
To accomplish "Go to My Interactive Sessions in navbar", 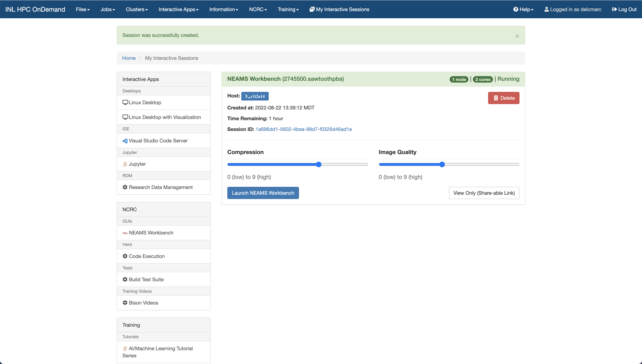I will [x=339, y=9].
